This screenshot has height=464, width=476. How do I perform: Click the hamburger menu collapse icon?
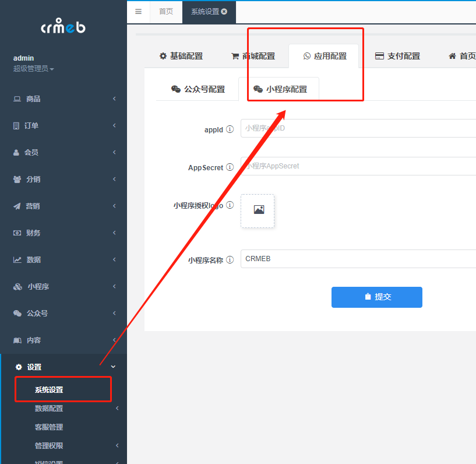click(x=138, y=12)
